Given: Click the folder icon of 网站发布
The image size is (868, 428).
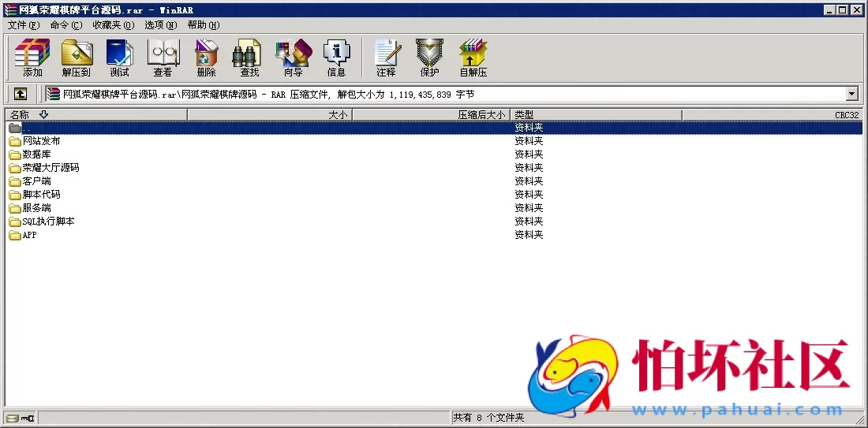Looking at the screenshot, I should coord(15,141).
